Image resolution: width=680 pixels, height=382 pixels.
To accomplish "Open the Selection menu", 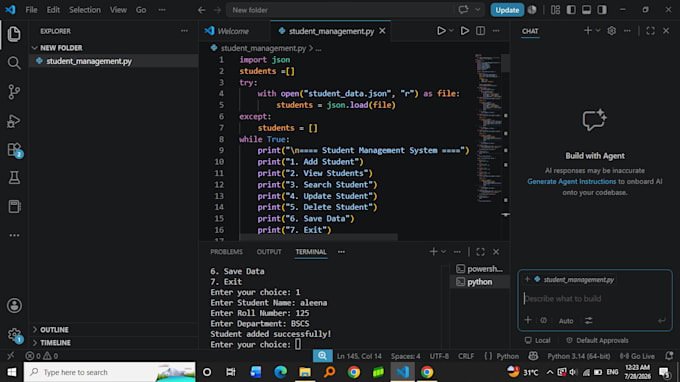I will click(85, 10).
